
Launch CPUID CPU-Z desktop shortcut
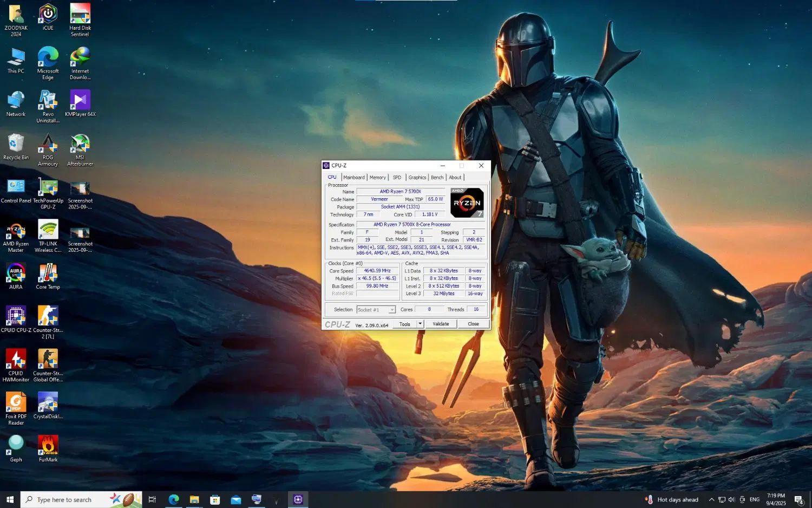16,320
